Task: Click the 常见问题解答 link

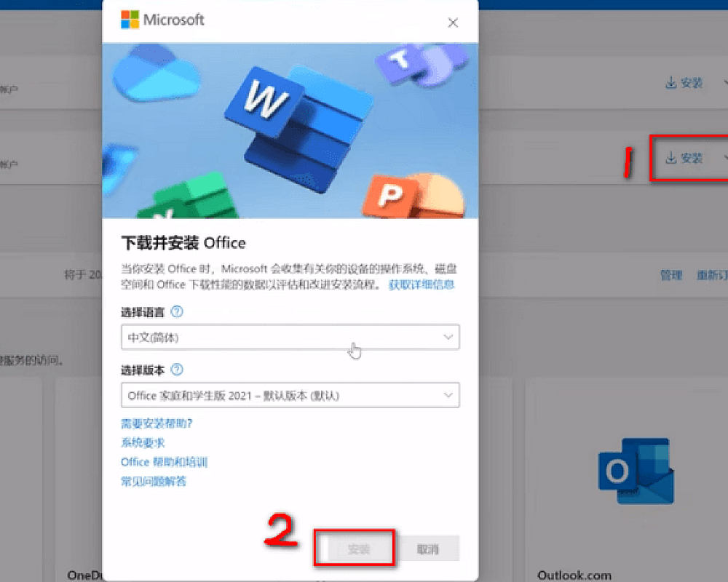Action: [x=153, y=481]
